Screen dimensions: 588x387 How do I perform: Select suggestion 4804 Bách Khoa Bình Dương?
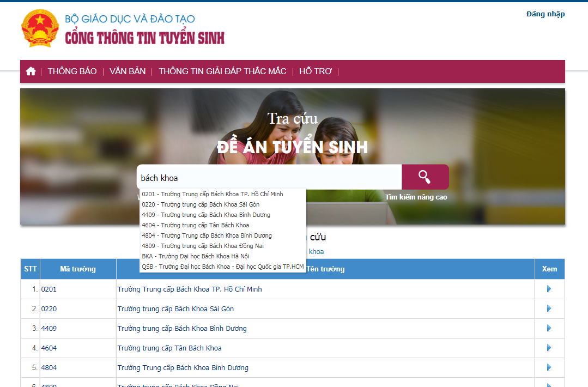223,235
